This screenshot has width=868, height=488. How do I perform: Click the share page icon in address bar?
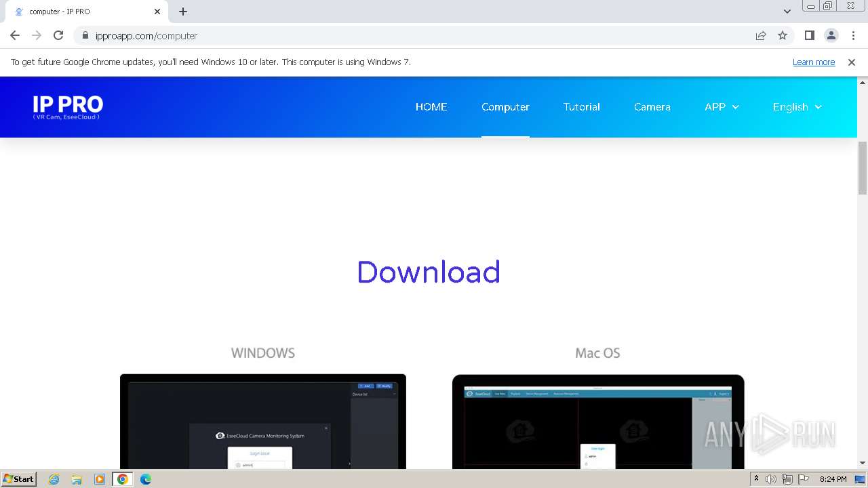tap(761, 35)
